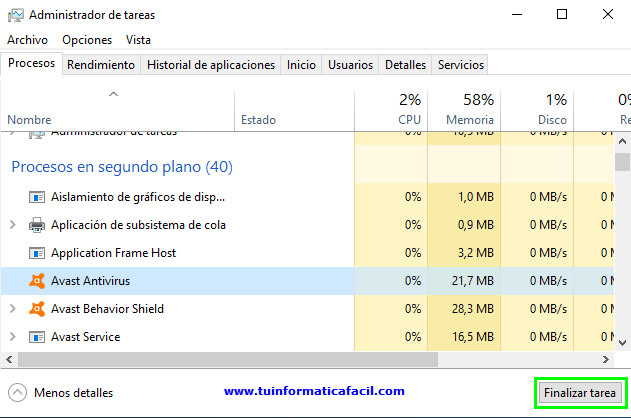This screenshot has width=631, height=418.
Task: Click the Avast Service process icon
Action: click(x=37, y=337)
